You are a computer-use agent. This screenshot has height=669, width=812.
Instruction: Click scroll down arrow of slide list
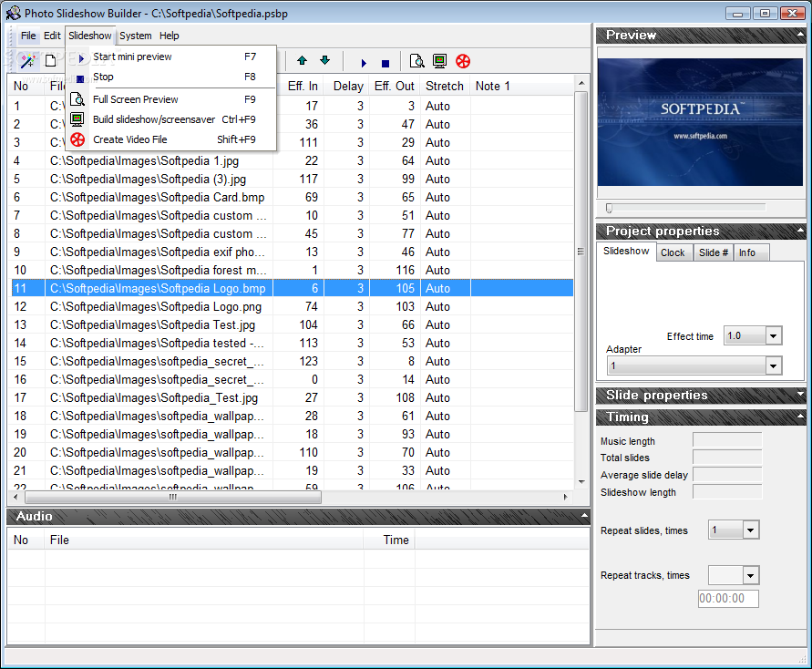(581, 482)
